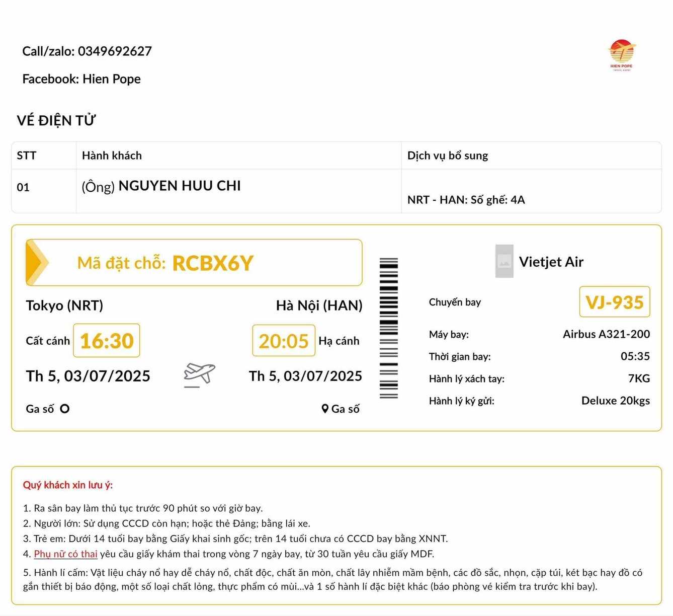Click the 'Hành khách' column header
673x616 pixels.
click(112, 156)
